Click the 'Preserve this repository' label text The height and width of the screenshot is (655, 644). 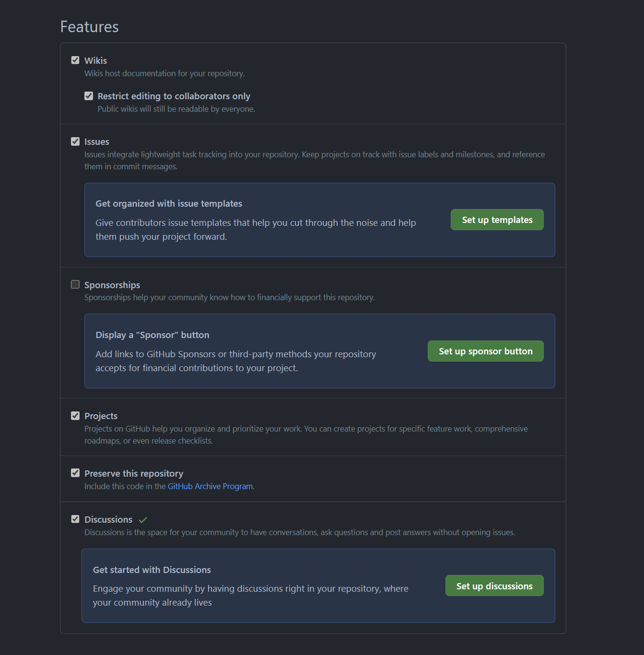tap(134, 473)
